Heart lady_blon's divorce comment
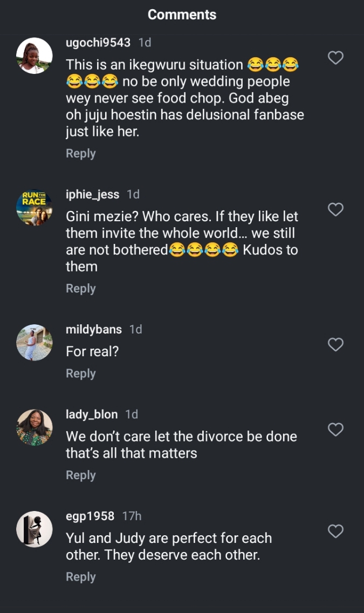 (x=335, y=430)
